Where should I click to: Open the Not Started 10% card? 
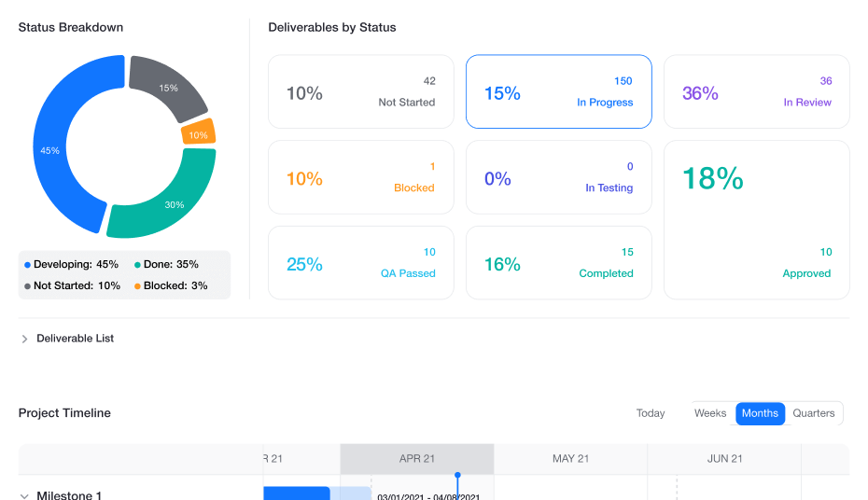361,91
